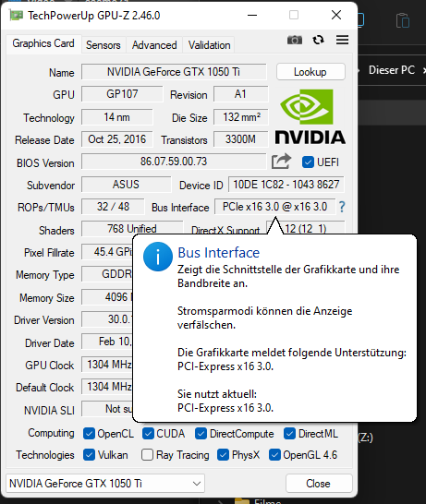Click the Shaders field 768 Unified
426x504 pixels.
click(x=132, y=228)
